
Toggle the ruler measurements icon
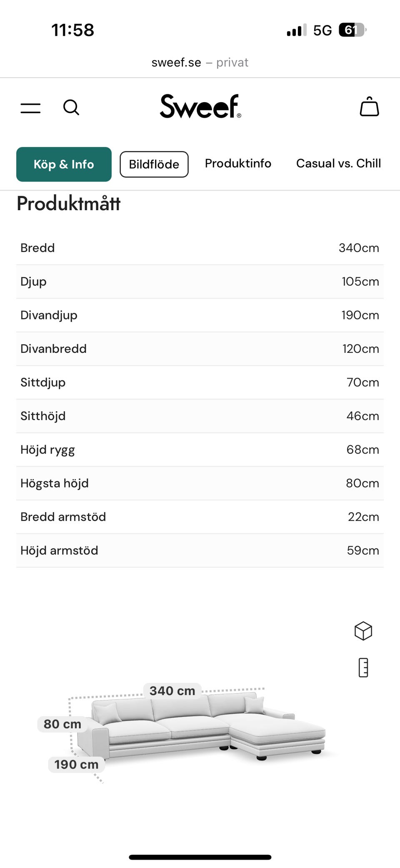point(363,667)
